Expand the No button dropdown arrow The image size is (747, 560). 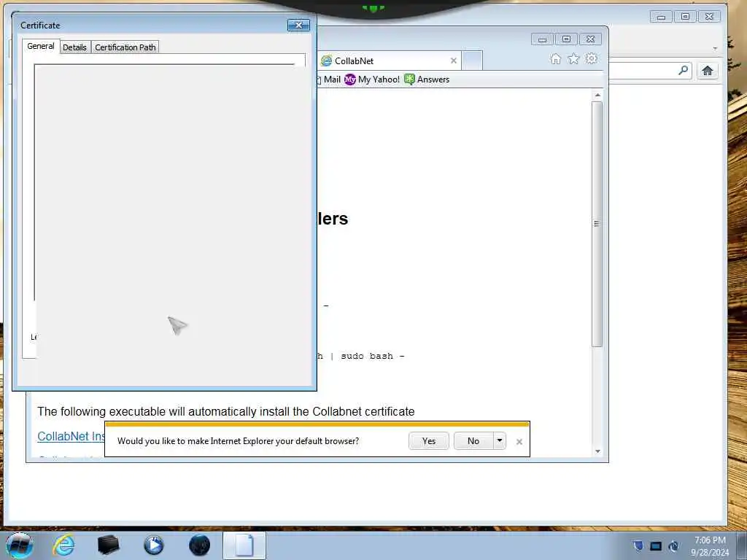pos(499,441)
